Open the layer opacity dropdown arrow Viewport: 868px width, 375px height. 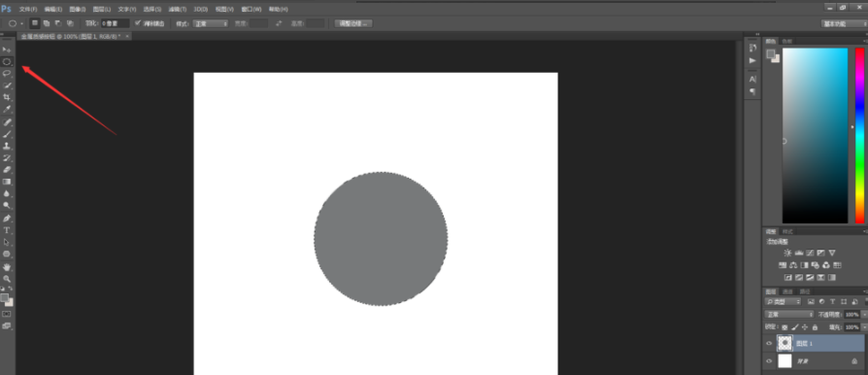(865, 315)
